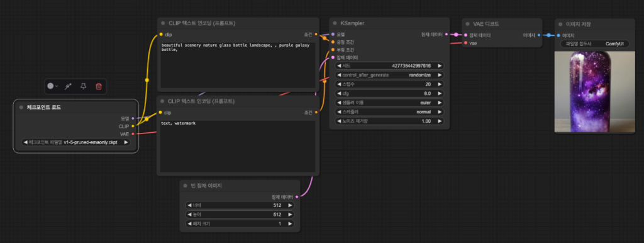Click the bypass node icon in selection toolbar
This screenshot has height=243, width=644.
68,86
